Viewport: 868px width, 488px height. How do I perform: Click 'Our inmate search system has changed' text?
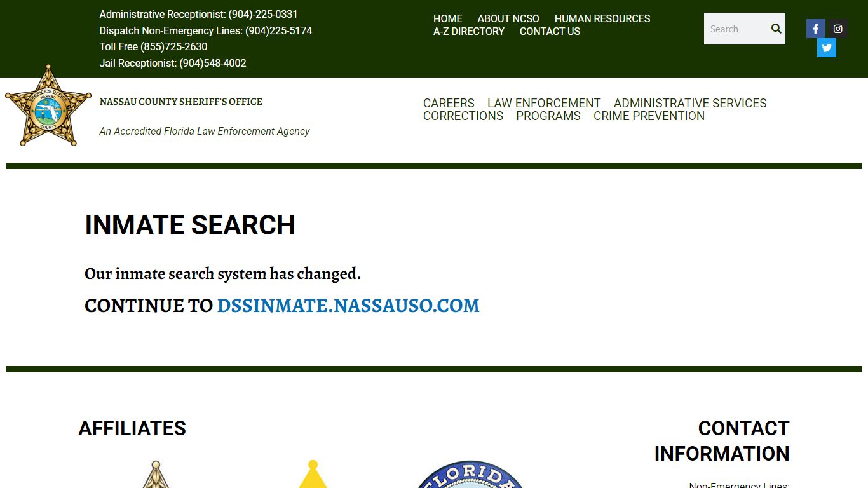click(x=222, y=274)
